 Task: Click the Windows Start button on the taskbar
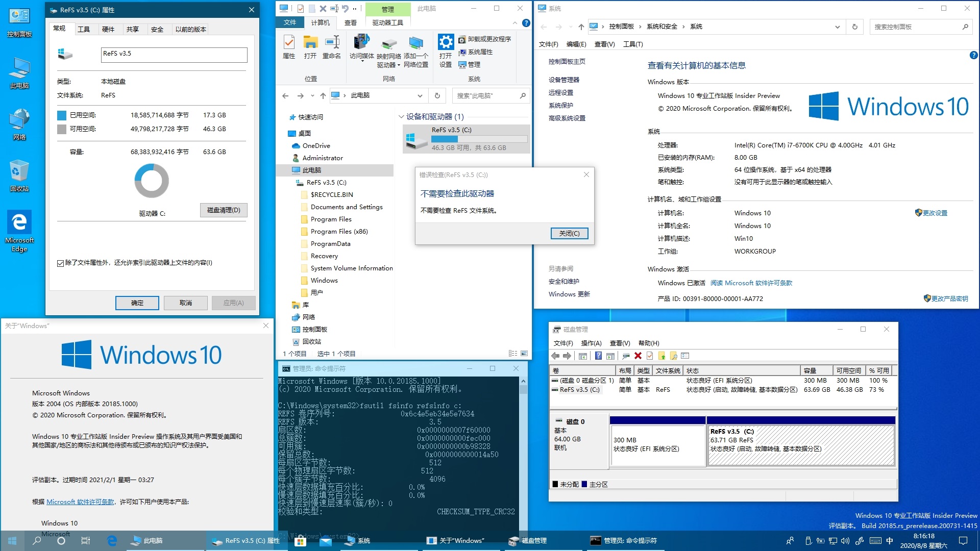(x=12, y=540)
